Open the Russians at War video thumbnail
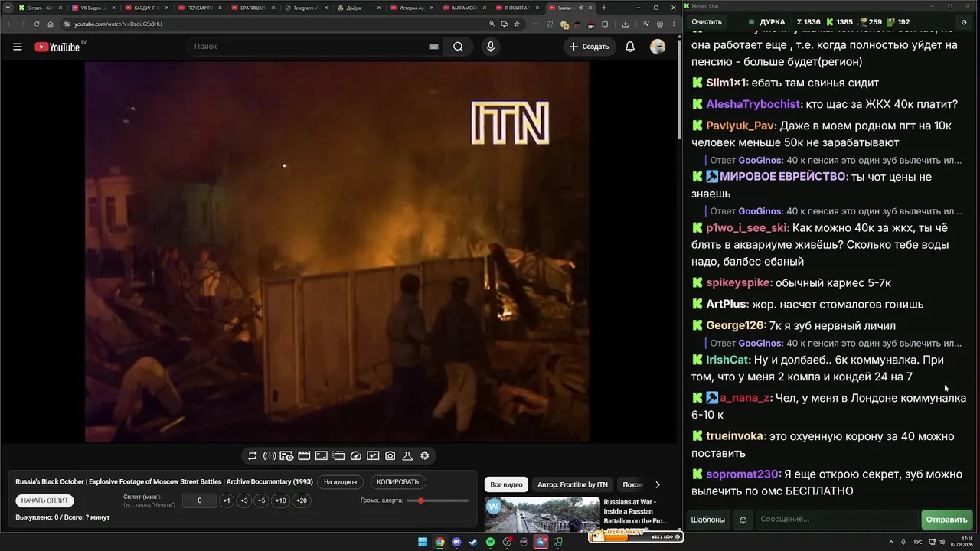980x551 pixels. pos(542,515)
